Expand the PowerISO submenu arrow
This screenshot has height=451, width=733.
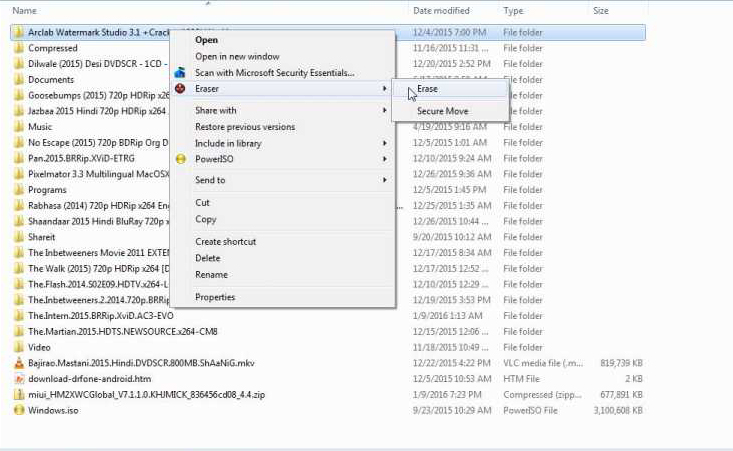pos(384,159)
